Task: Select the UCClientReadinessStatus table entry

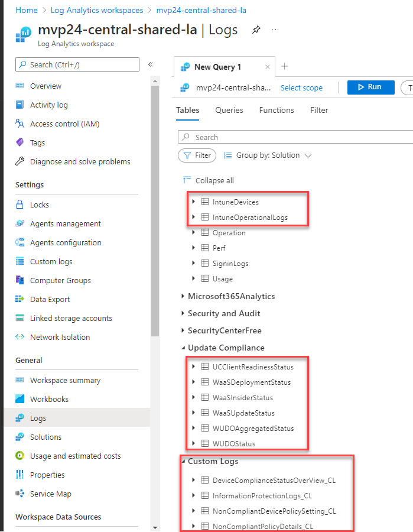Action: (x=253, y=366)
